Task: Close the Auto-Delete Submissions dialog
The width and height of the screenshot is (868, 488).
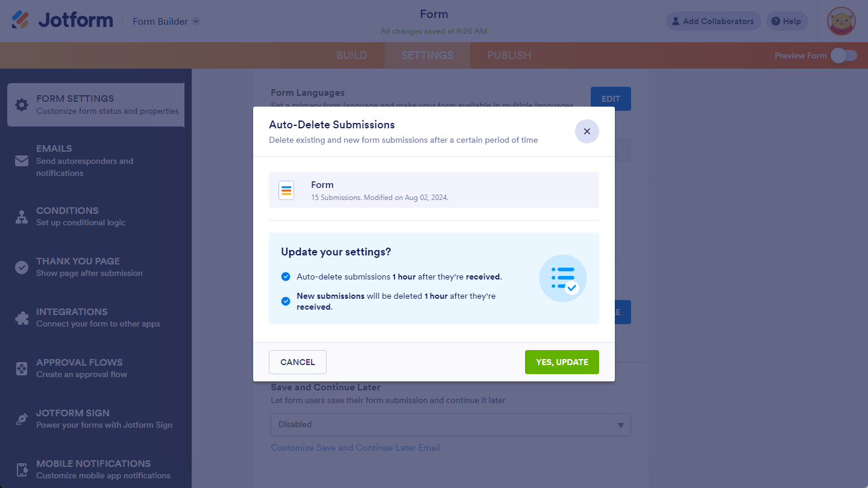Action: pyautogui.click(x=587, y=131)
